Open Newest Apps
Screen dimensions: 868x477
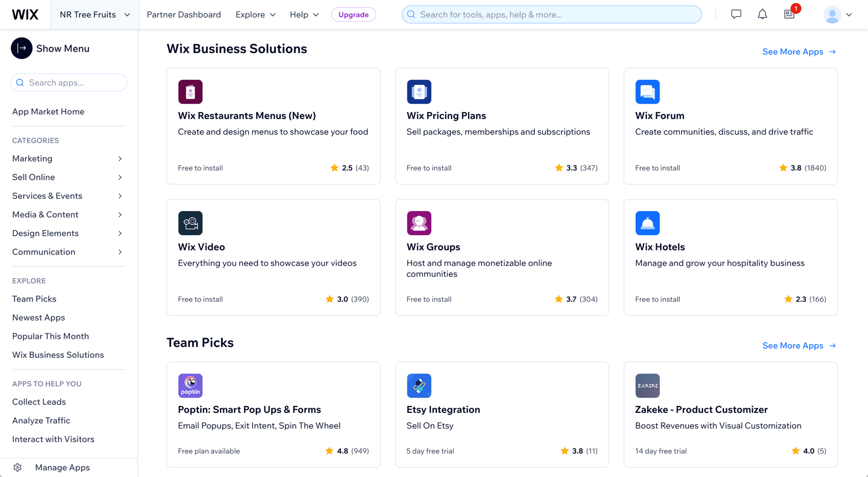tap(39, 317)
